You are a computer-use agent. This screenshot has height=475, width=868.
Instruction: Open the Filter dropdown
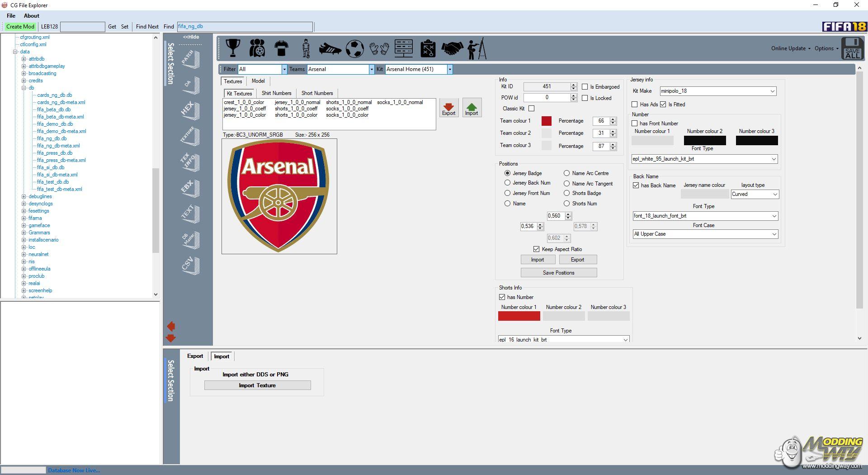click(262, 69)
